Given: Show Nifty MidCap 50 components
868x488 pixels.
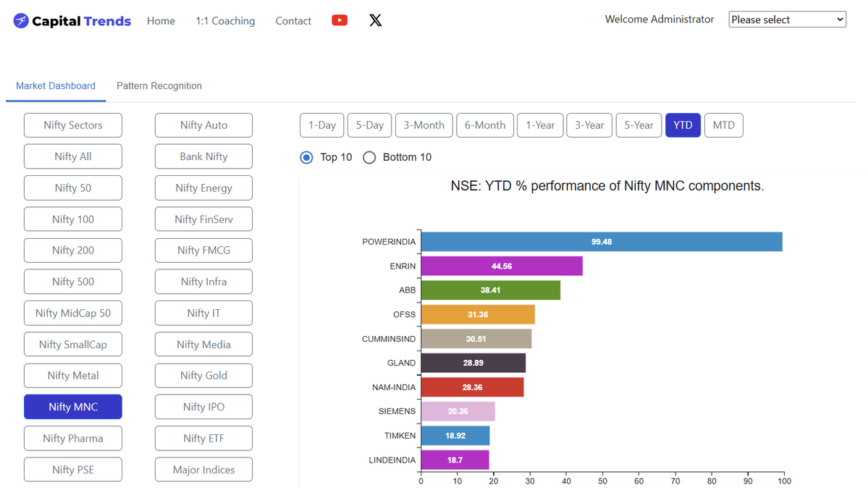Looking at the screenshot, I should coord(73,313).
